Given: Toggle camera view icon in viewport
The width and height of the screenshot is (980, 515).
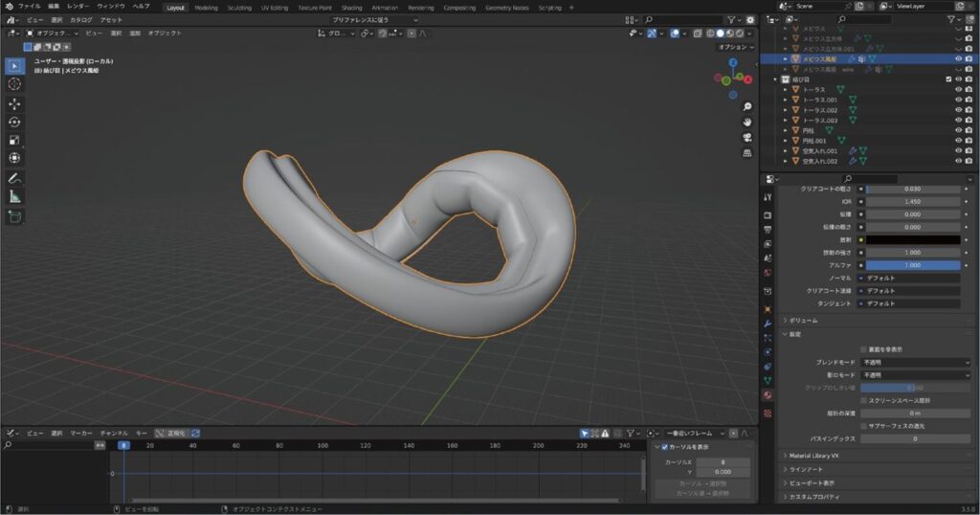Looking at the screenshot, I should pyautogui.click(x=746, y=138).
